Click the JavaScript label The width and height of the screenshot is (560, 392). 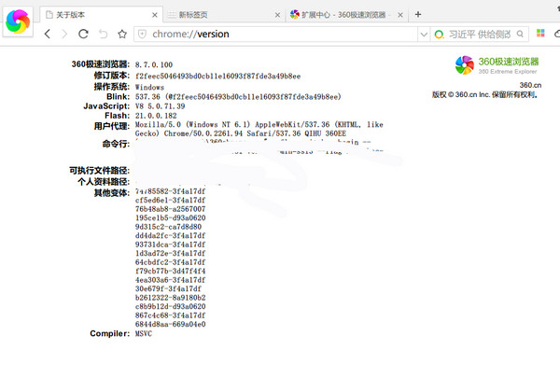pyautogui.click(x=106, y=106)
